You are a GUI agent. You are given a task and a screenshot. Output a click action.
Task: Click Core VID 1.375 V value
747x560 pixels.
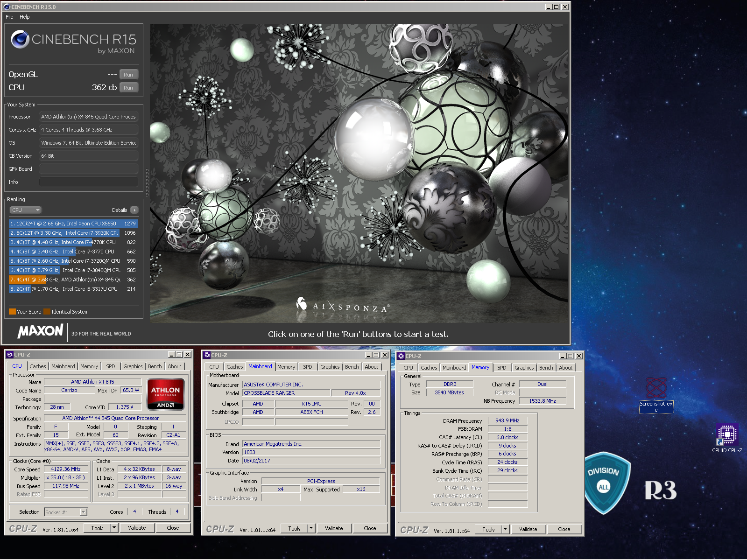(x=125, y=407)
